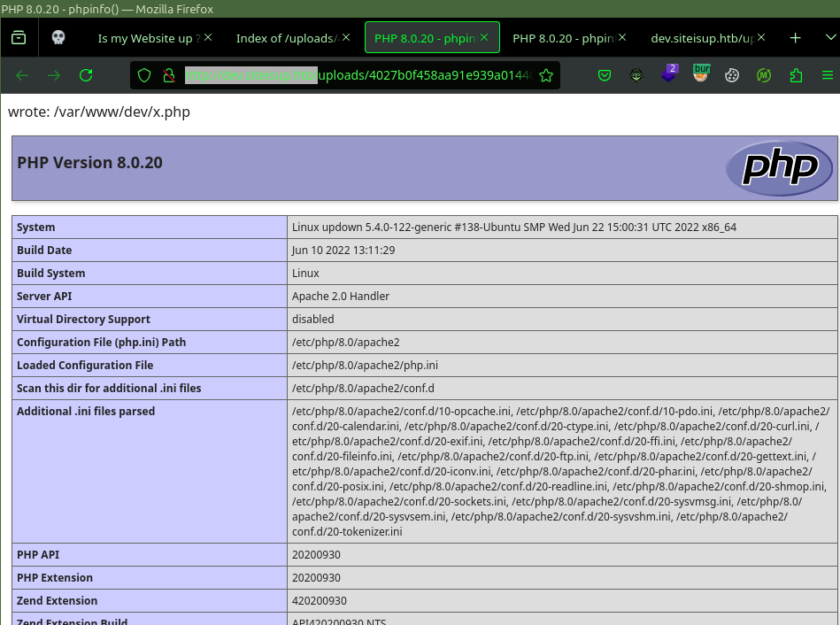840x625 pixels.
Task: Click the 'wrote: /var/www/dev/x.php' text
Action: point(99,112)
